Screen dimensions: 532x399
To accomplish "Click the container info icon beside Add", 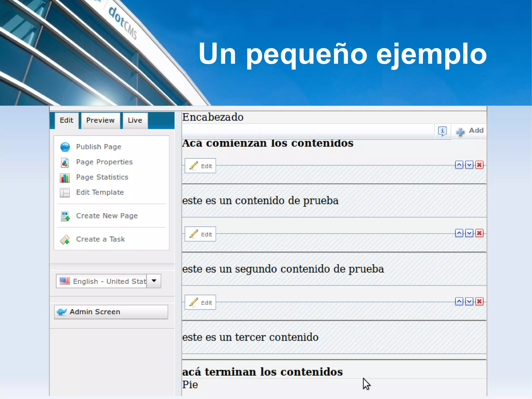I will click(442, 131).
